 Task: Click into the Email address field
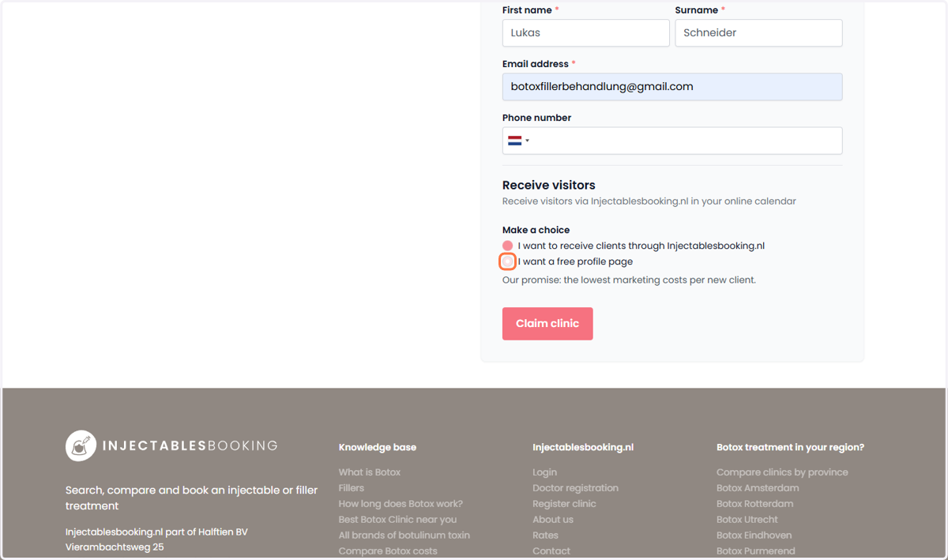(x=672, y=87)
